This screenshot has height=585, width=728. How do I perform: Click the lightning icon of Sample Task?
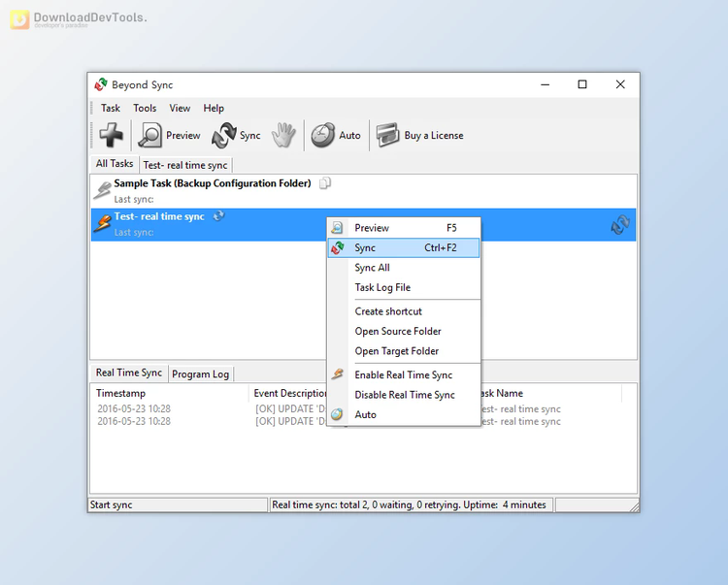pos(102,190)
